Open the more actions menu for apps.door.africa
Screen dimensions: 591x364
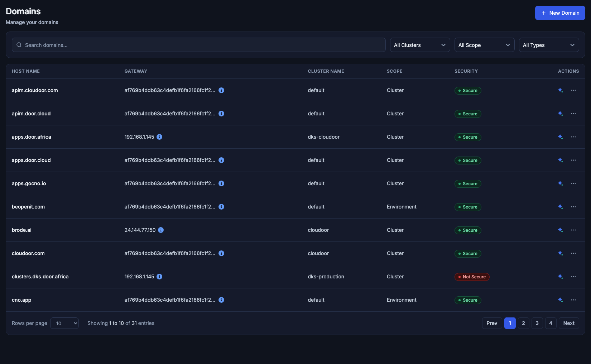pos(573,137)
